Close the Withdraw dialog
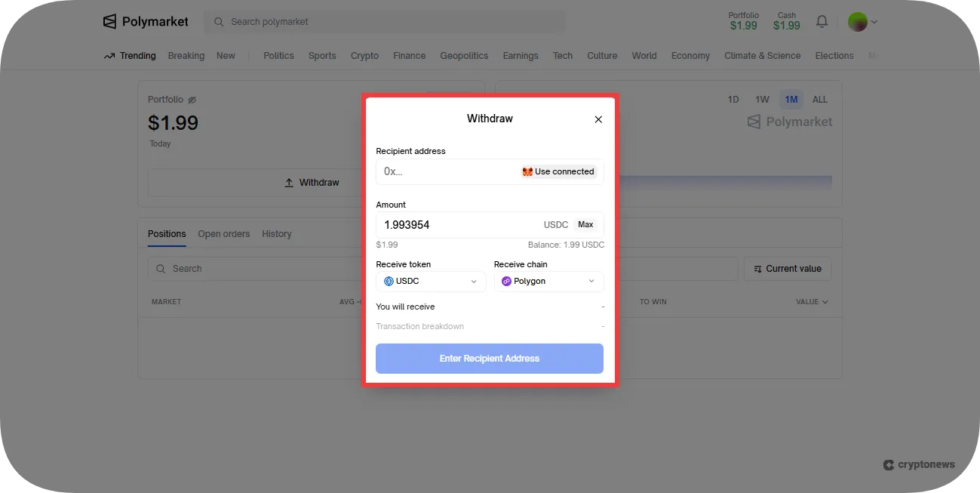980x493 pixels. click(598, 119)
